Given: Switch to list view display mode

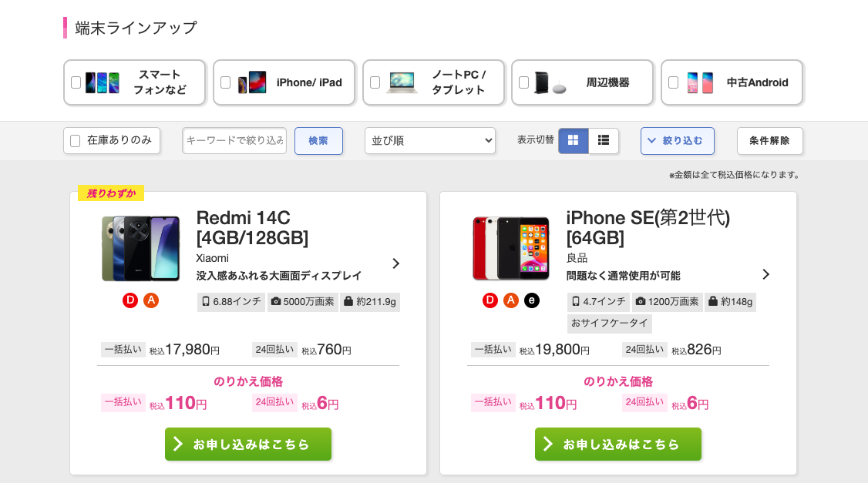Looking at the screenshot, I should (x=603, y=140).
